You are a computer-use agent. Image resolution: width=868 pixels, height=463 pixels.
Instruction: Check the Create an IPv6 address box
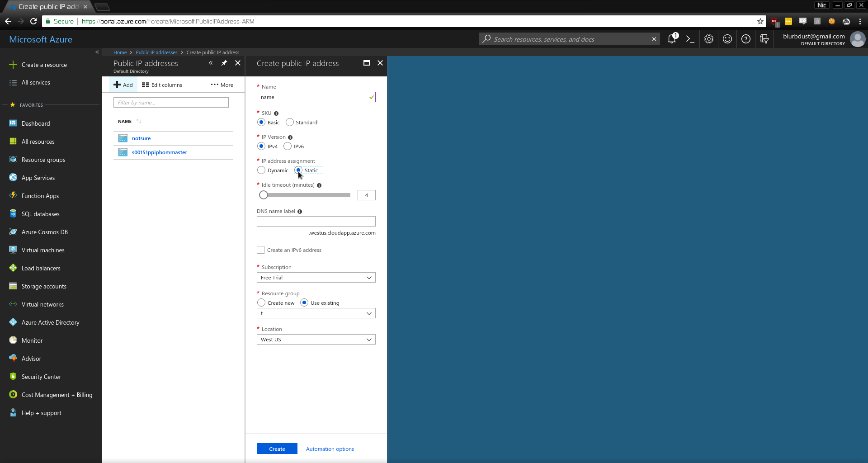coord(261,250)
